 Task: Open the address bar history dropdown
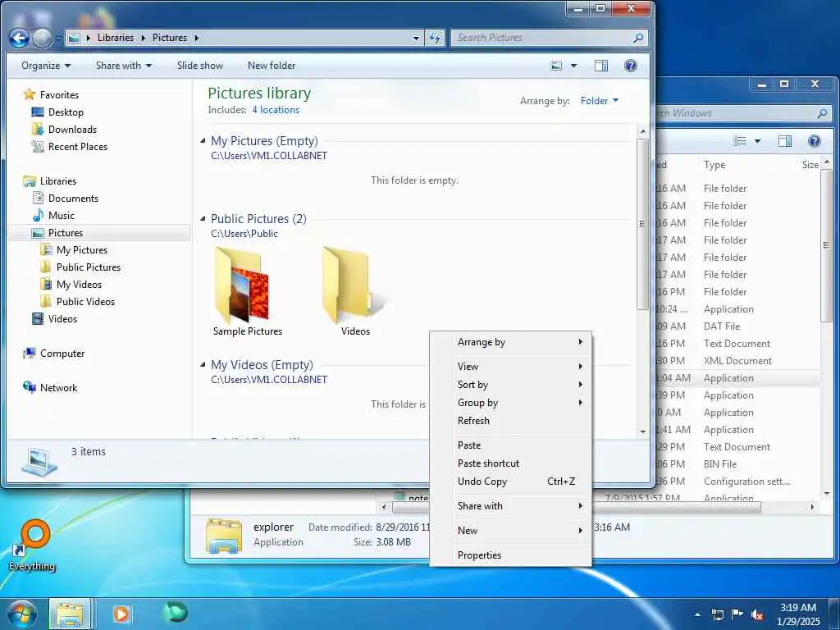click(x=416, y=38)
